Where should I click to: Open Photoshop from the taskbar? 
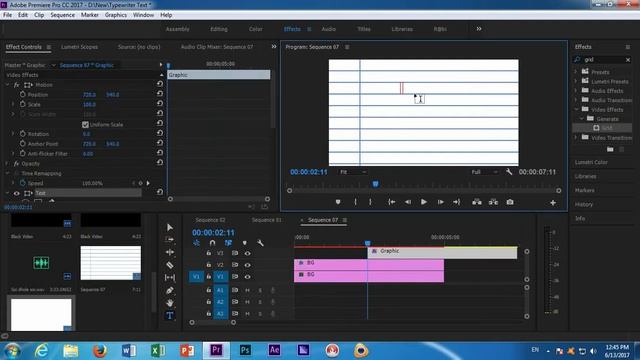[245, 350]
